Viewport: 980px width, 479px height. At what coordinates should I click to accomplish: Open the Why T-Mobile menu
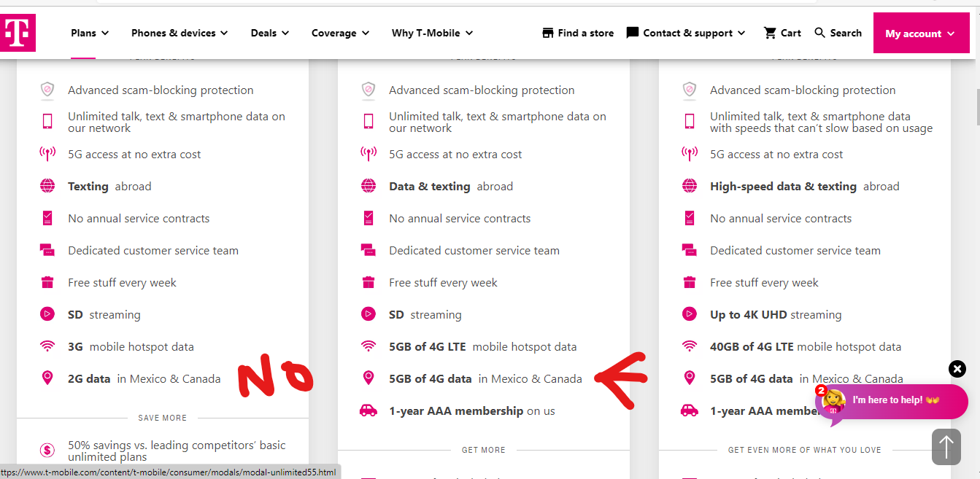432,33
